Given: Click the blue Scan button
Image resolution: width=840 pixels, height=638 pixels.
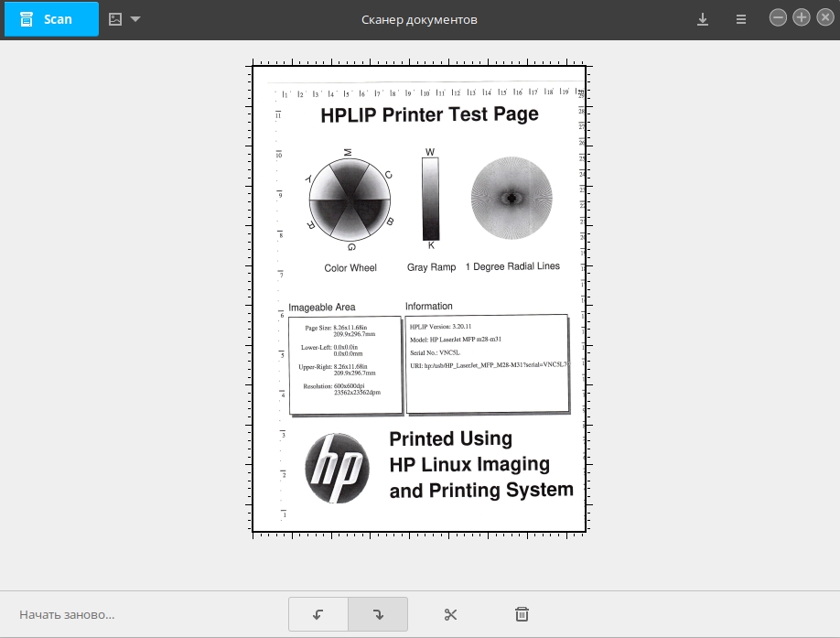Looking at the screenshot, I should pos(51,19).
